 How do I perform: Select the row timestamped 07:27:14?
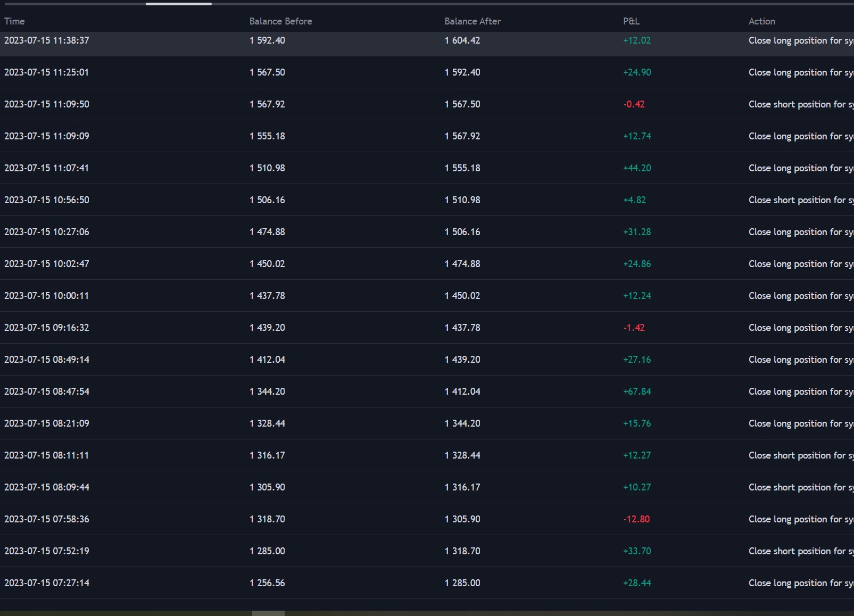click(x=47, y=583)
